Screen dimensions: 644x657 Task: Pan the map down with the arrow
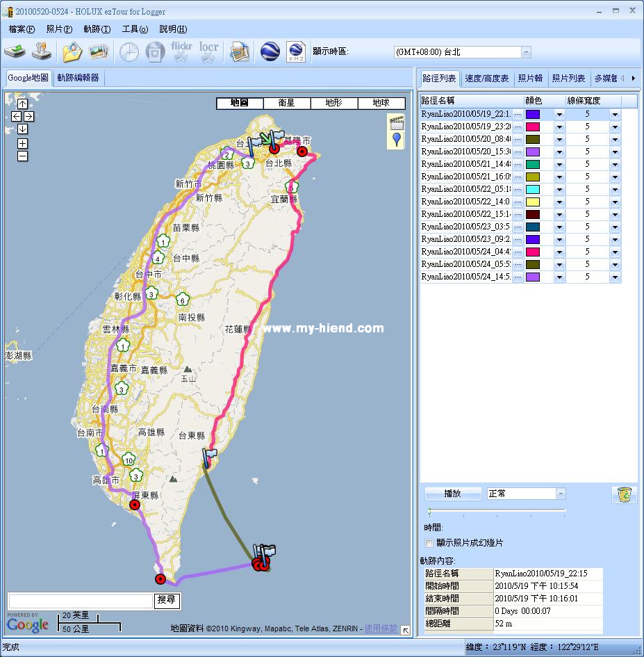pyautogui.click(x=23, y=129)
